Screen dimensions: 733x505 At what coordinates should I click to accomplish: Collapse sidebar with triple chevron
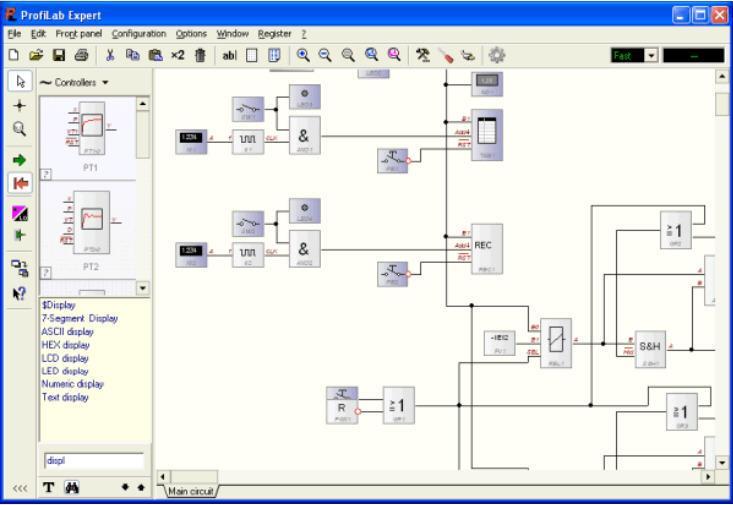pos(20,489)
